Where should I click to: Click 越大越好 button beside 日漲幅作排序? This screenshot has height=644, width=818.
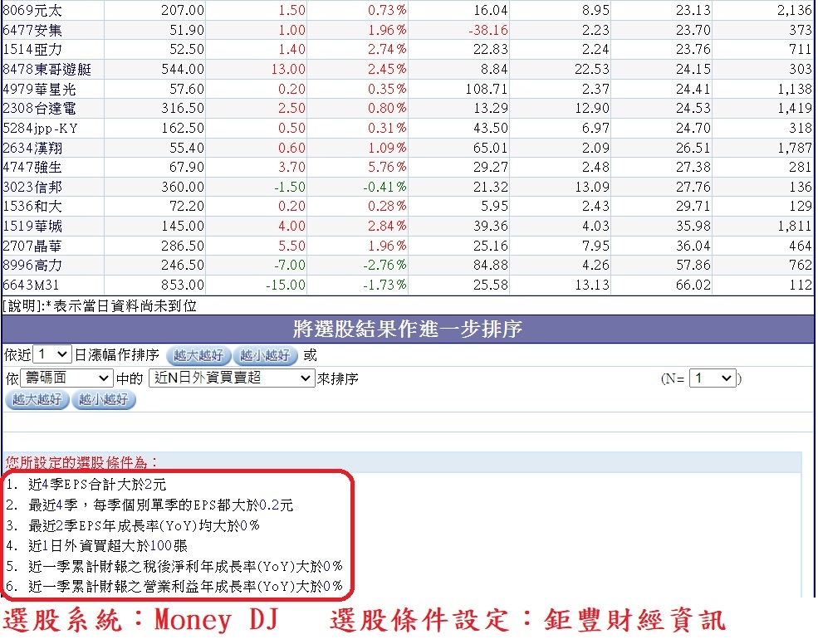[x=198, y=356]
